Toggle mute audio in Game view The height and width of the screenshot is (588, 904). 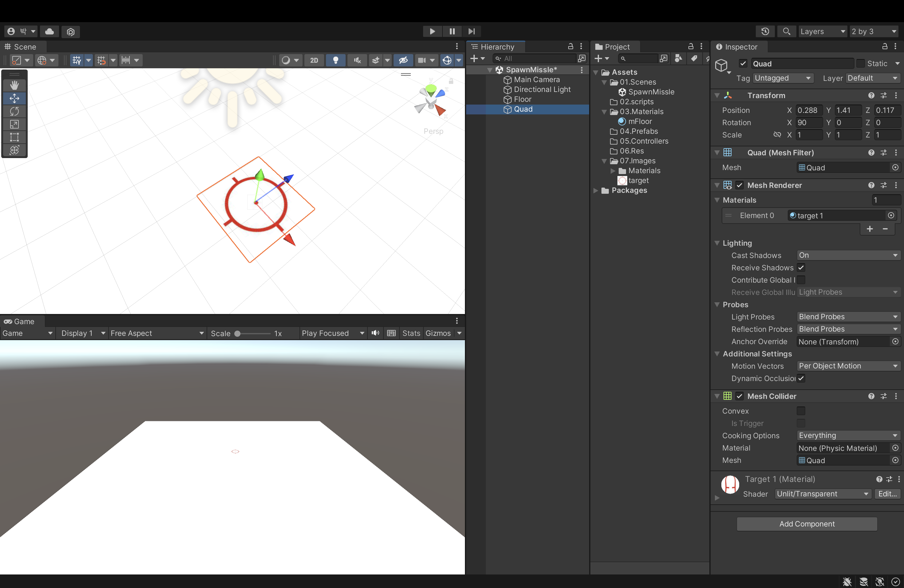tap(375, 333)
